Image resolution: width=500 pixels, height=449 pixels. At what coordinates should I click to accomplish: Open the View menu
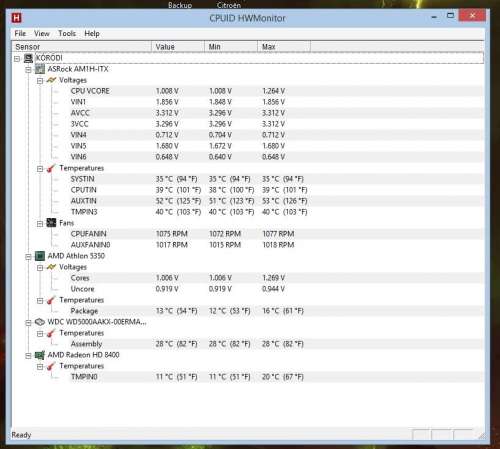pos(42,33)
